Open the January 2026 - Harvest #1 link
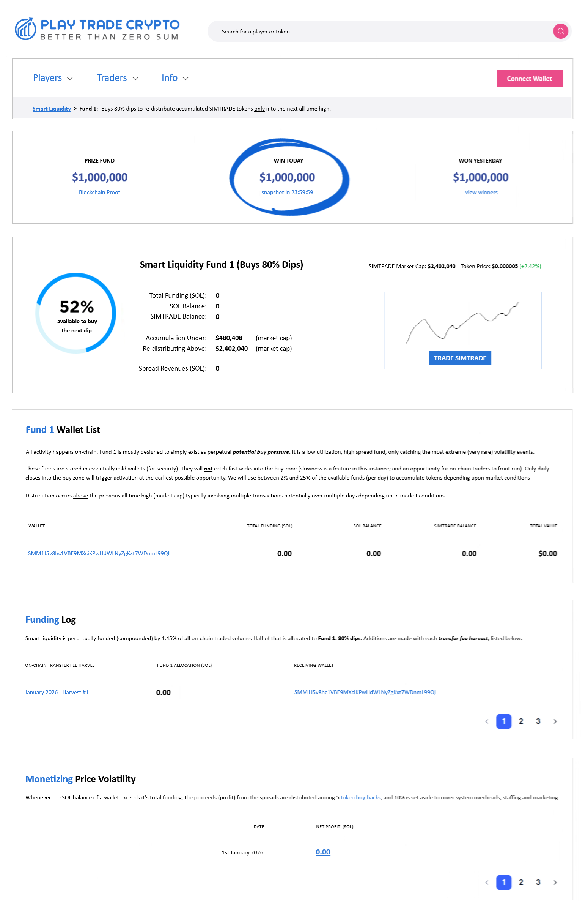The height and width of the screenshot is (914, 588). tap(57, 692)
